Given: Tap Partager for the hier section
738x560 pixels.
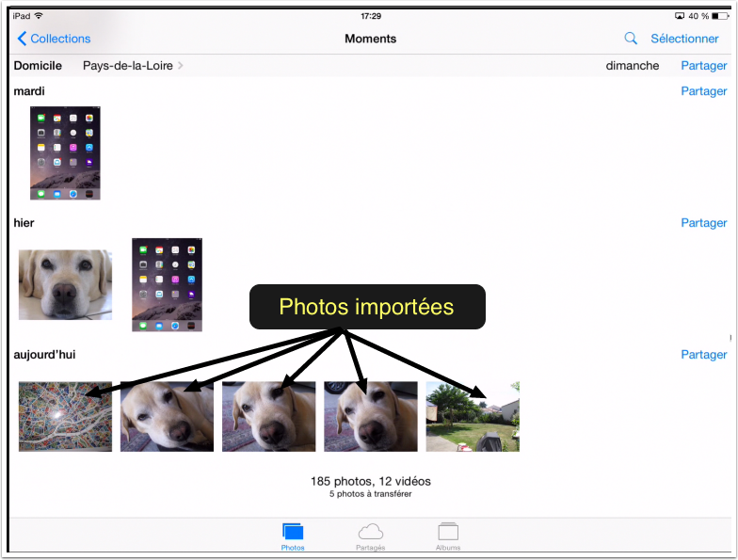Looking at the screenshot, I should (x=703, y=223).
